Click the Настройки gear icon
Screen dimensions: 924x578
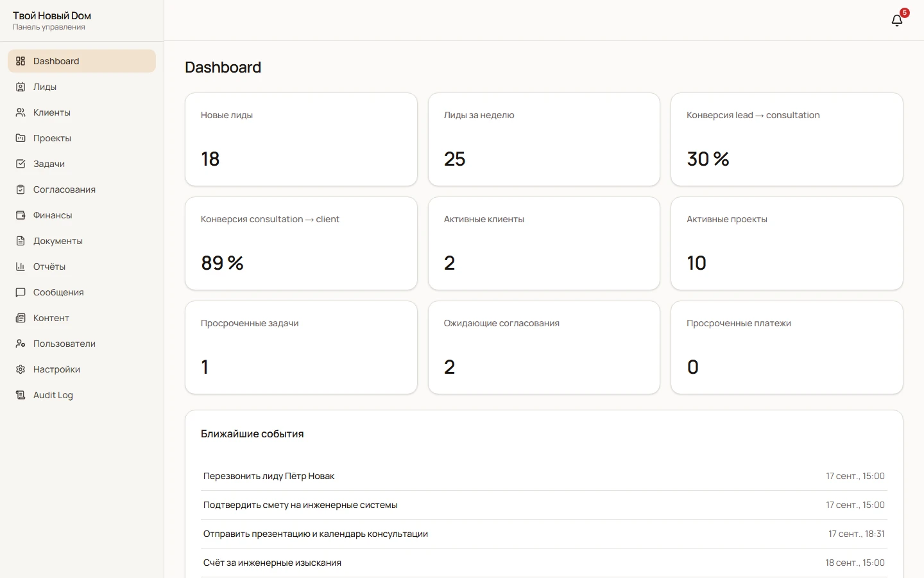click(x=21, y=369)
